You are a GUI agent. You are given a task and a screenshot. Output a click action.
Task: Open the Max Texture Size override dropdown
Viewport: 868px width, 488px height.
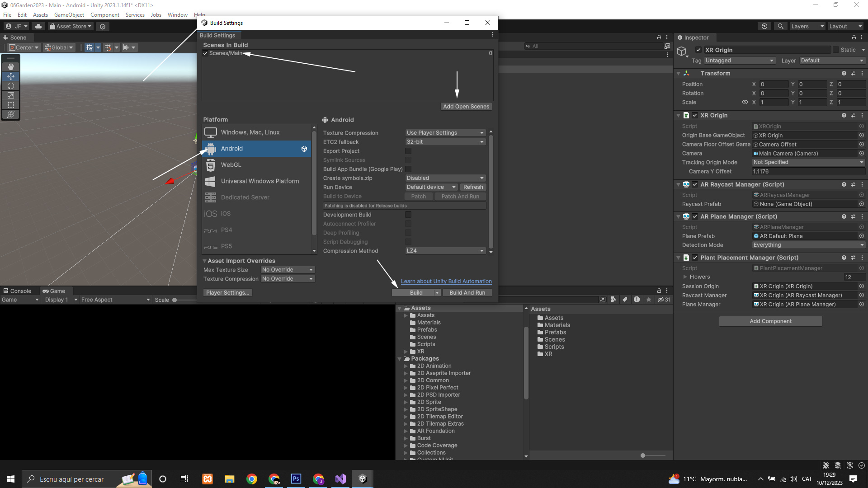pyautogui.click(x=288, y=270)
